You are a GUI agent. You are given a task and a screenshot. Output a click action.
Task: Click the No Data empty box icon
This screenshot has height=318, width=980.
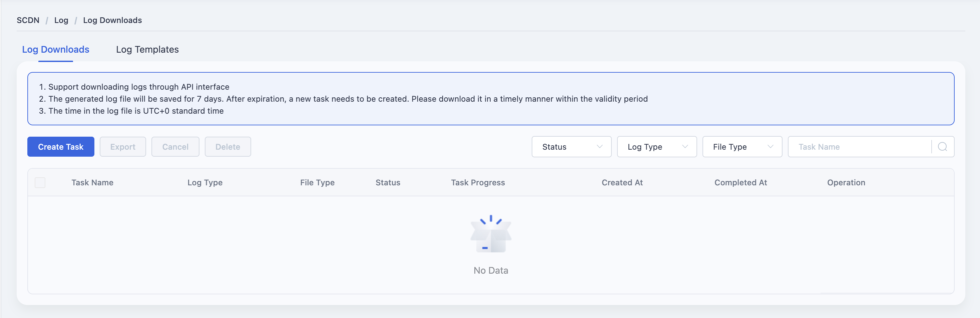491,234
